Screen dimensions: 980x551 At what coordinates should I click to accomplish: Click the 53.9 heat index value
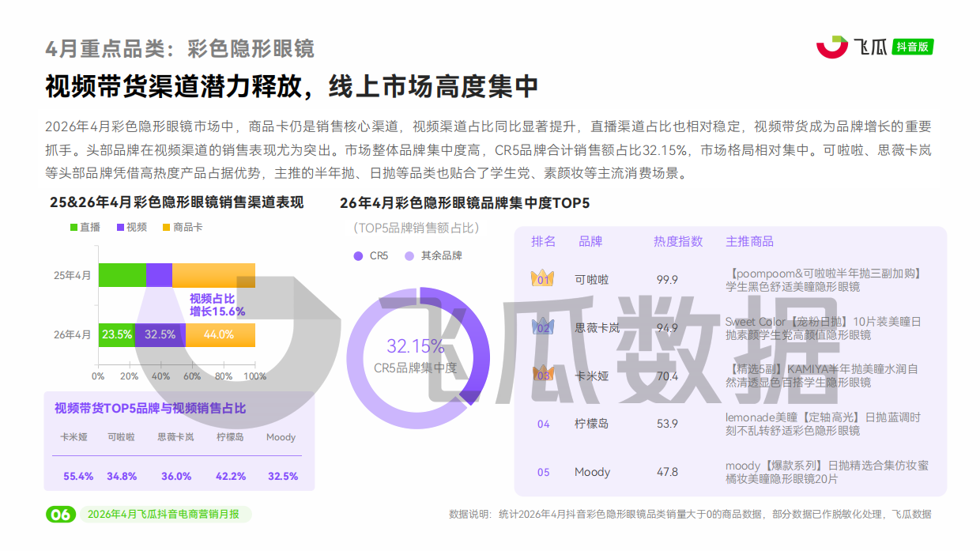pos(667,424)
